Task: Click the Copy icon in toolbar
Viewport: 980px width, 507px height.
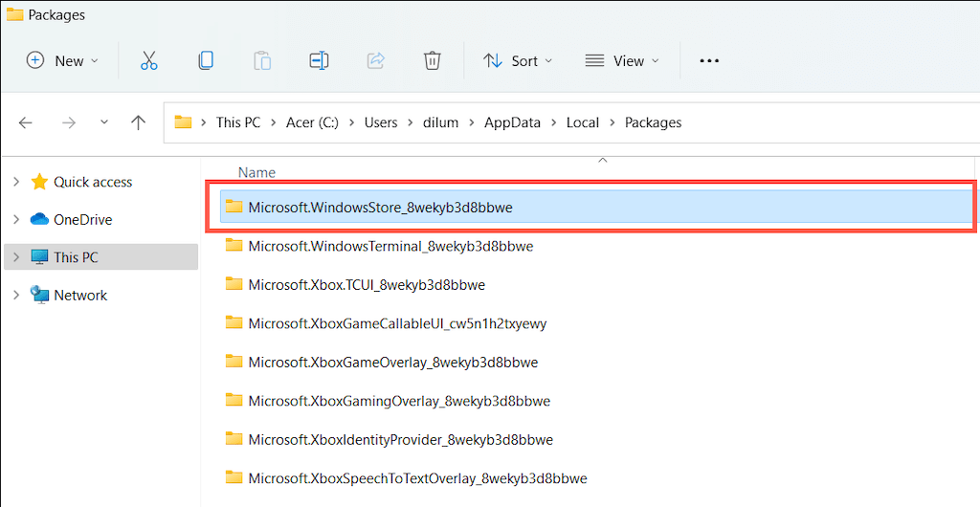Action: point(206,60)
